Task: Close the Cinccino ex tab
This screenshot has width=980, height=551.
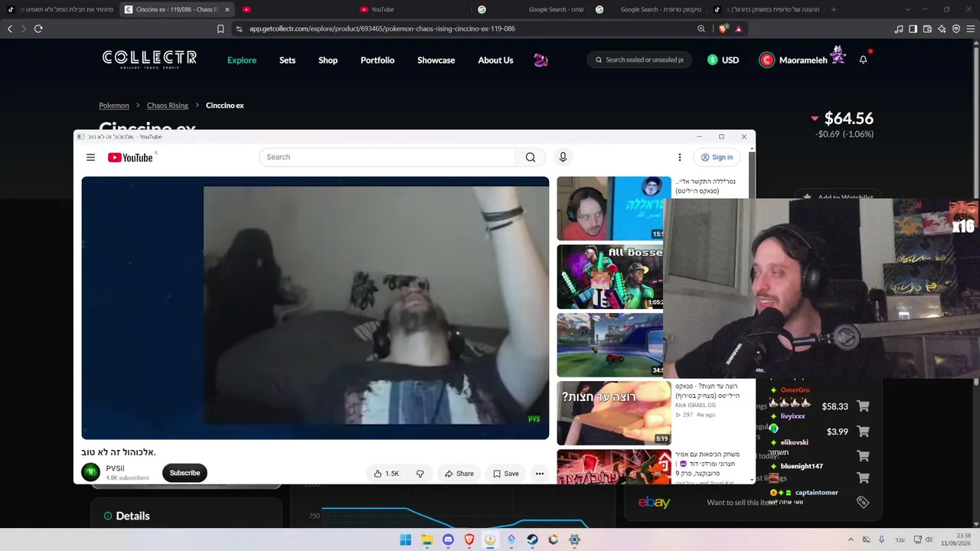Action: (x=227, y=9)
